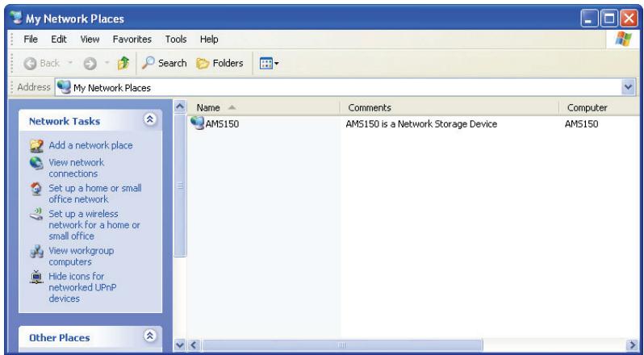Click the View workgroup computers link
This screenshot has width=644, height=355.
(x=82, y=256)
